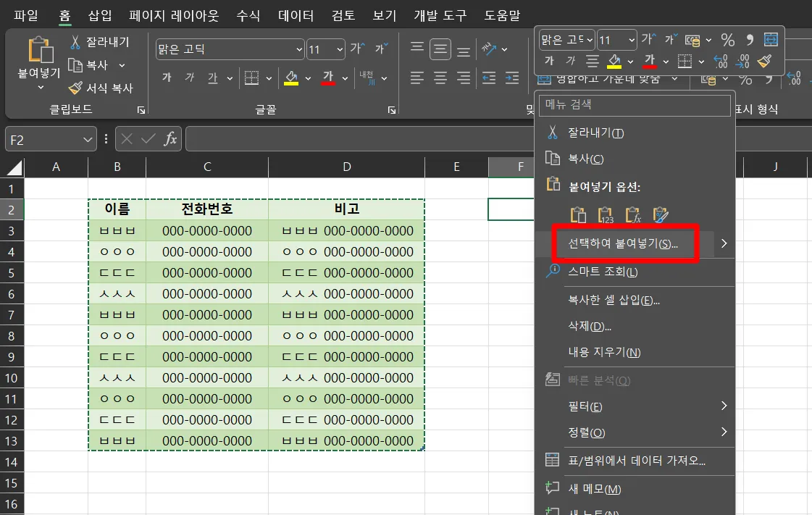This screenshot has width=812, height=515.
Task: Open the Clipboard (클립보드) dialog launcher
Action: pos(141,109)
